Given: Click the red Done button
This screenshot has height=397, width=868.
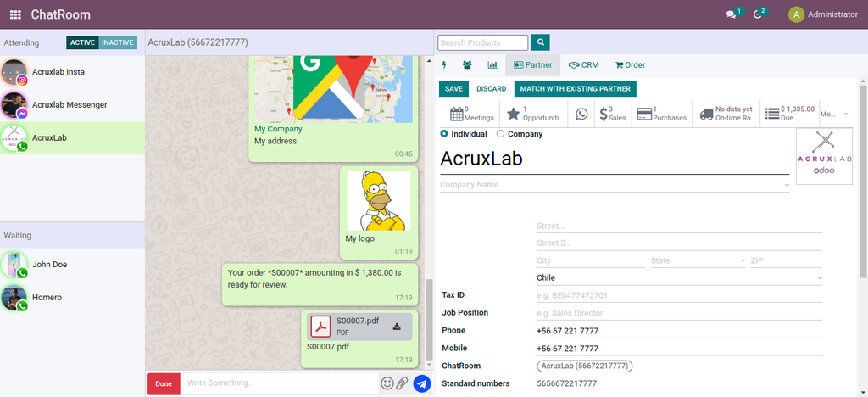Looking at the screenshot, I should [x=164, y=383].
